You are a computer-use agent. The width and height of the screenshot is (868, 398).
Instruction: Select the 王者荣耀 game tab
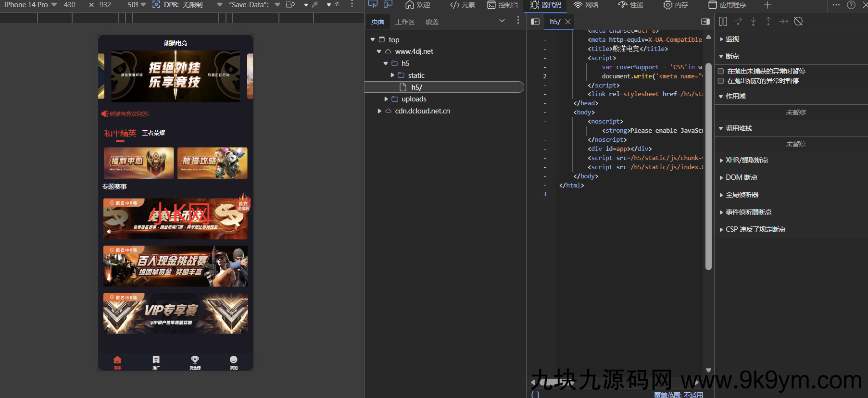154,133
